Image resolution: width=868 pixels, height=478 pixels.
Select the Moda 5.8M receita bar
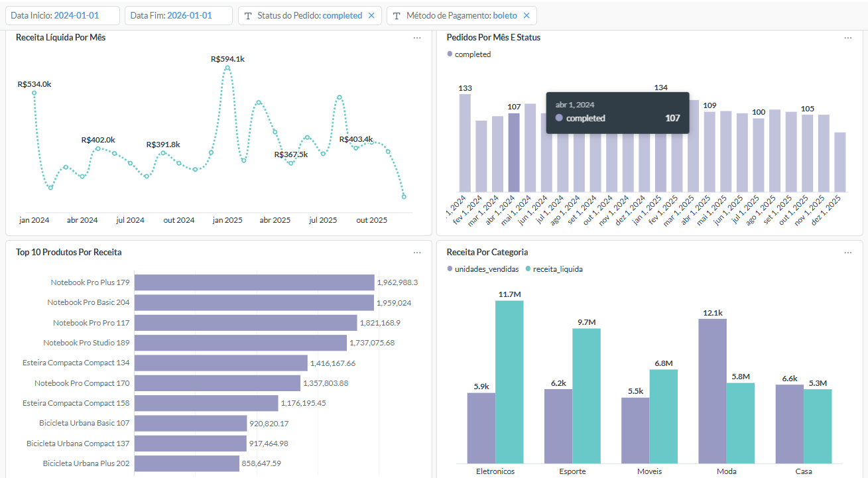pos(741,424)
